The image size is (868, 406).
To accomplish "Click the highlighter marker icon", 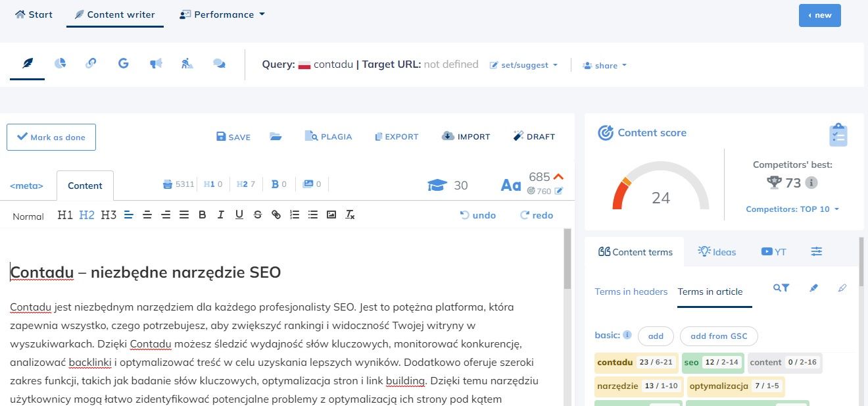I will 814,288.
